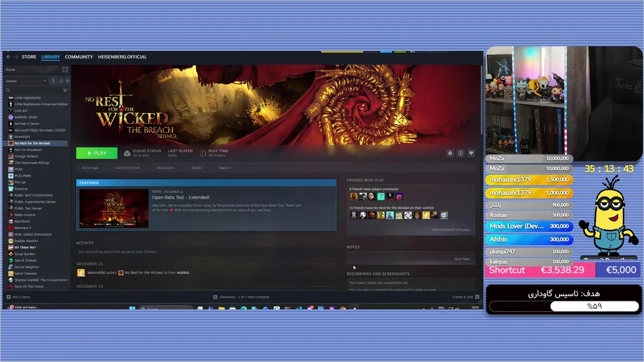The width and height of the screenshot is (644, 362).
Task: Expand the Games collection dropdown
Action: pyautogui.click(x=26, y=81)
